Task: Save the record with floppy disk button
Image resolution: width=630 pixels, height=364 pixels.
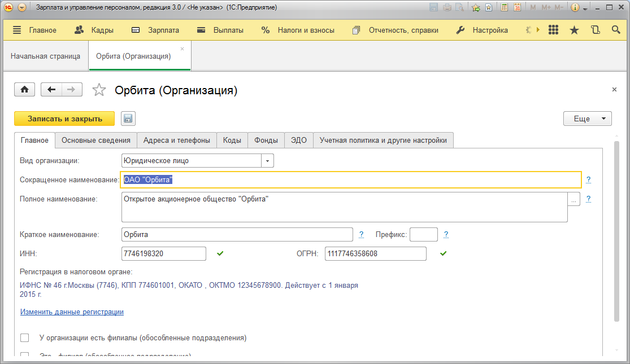Action: (128, 119)
